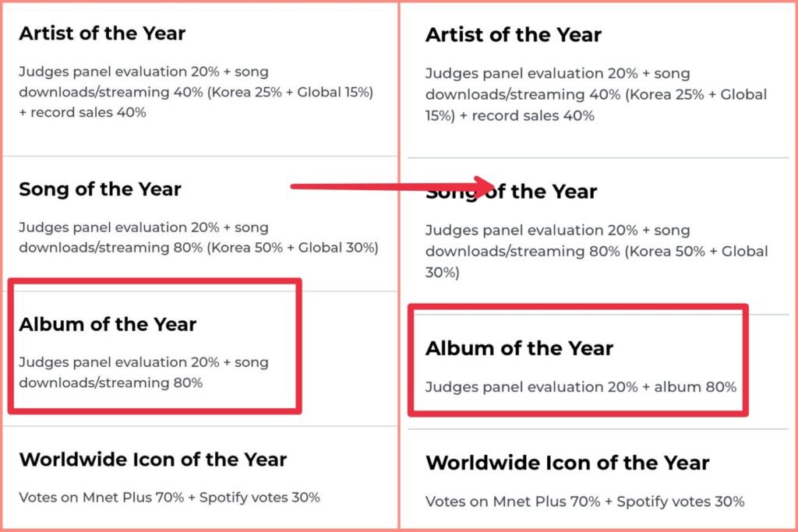This screenshot has width=798, height=532.
Task: Click red arrow shaft in left panel
Action: click(344, 187)
